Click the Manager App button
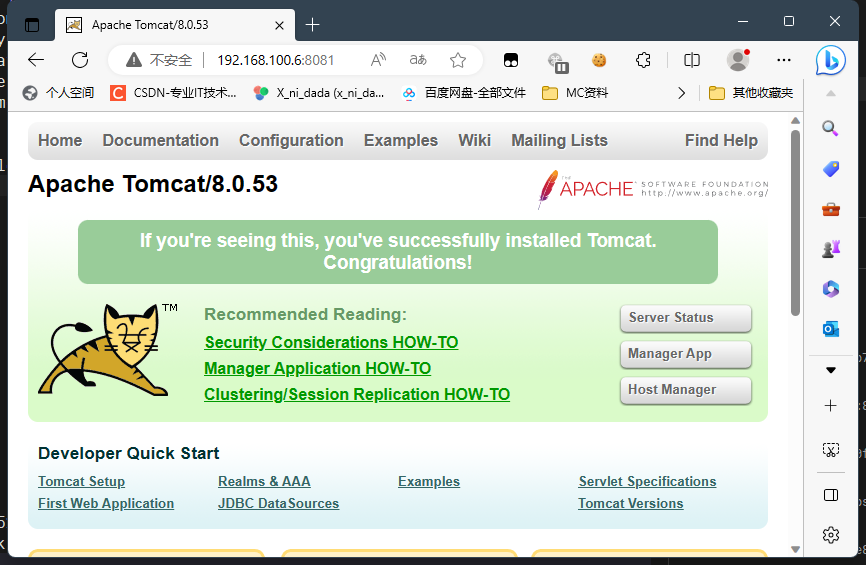The height and width of the screenshot is (565, 866). click(685, 354)
